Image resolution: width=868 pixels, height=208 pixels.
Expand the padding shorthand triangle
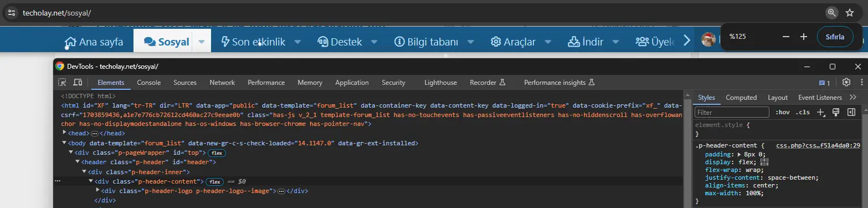(740, 154)
